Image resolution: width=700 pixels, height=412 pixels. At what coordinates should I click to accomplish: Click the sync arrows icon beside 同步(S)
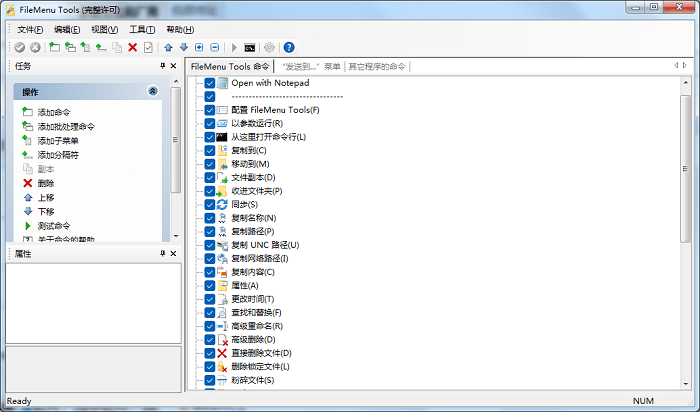point(222,204)
